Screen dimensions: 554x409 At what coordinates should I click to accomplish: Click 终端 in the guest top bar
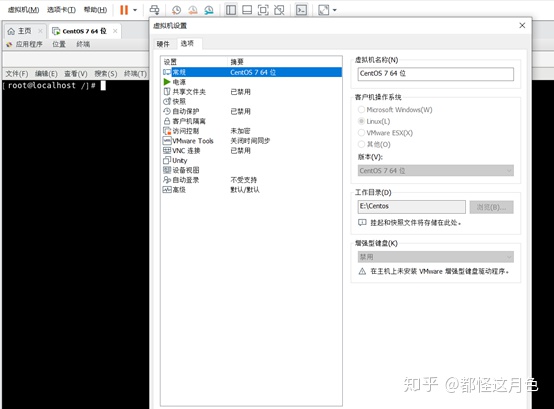83,44
